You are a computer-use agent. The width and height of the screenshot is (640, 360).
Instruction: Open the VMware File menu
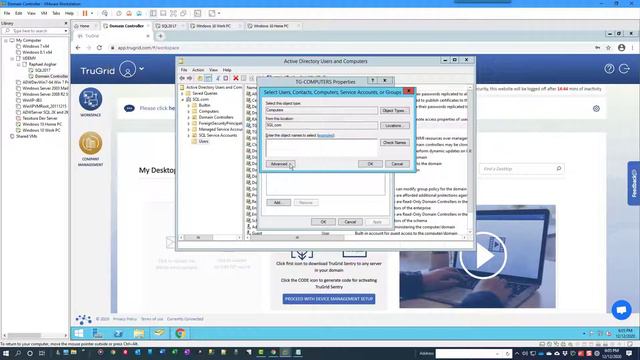pos(7,13)
